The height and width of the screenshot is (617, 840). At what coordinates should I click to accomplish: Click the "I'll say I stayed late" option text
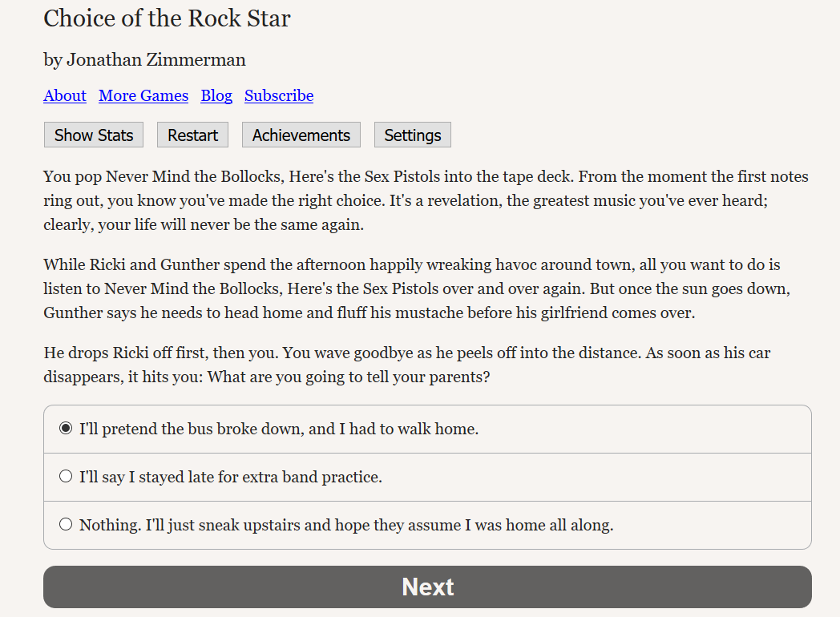230,478
